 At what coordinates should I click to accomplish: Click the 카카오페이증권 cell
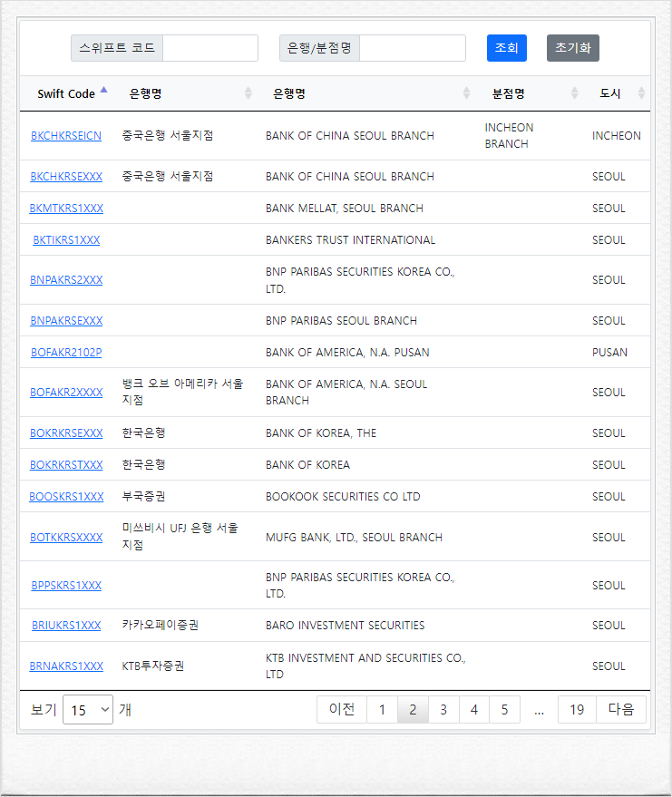[161, 626]
